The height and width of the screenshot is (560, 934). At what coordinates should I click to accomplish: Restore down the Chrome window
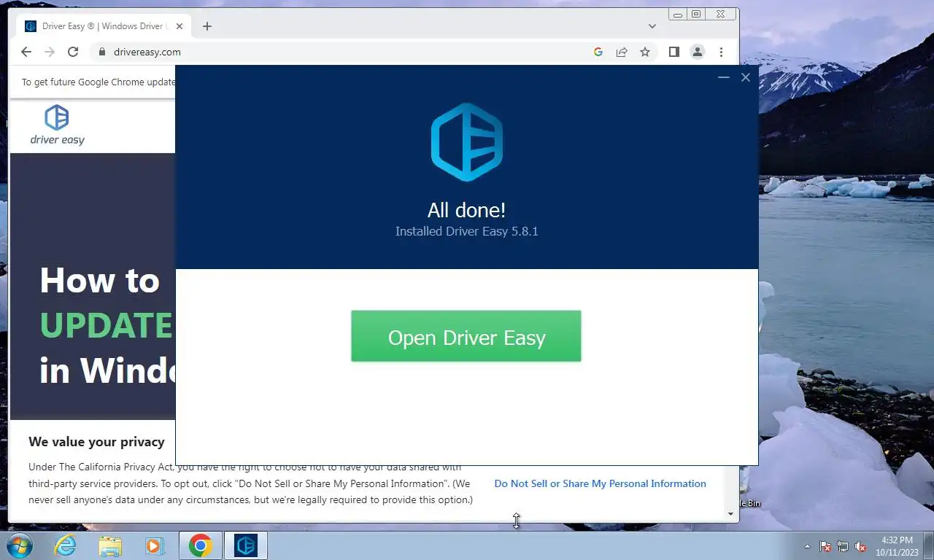(x=695, y=14)
